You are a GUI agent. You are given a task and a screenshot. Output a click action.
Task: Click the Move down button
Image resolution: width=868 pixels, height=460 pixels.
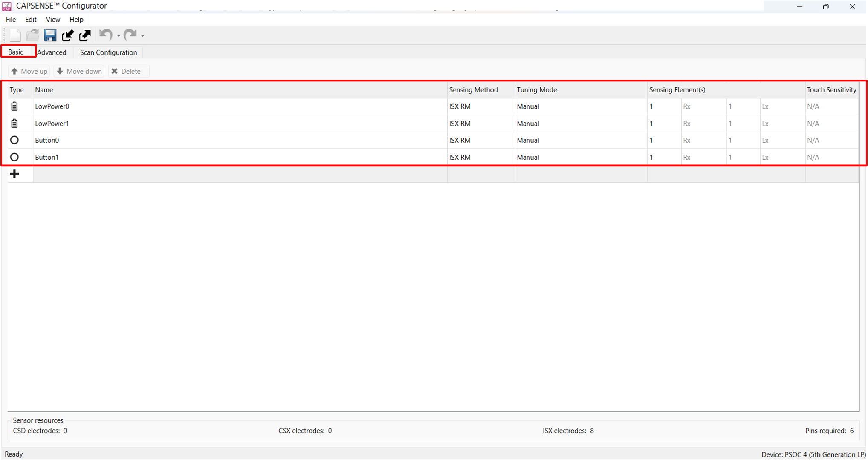pyautogui.click(x=79, y=71)
